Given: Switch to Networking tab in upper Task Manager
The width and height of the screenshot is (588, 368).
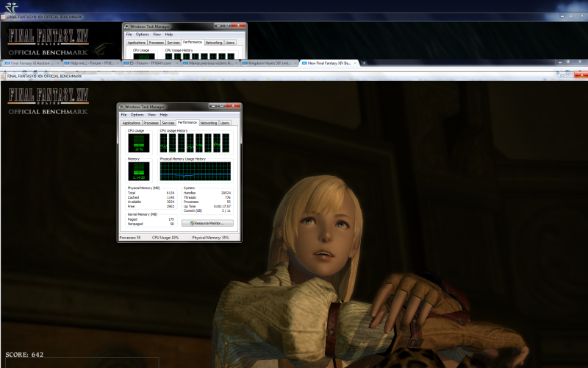Looking at the screenshot, I should pyautogui.click(x=214, y=43).
